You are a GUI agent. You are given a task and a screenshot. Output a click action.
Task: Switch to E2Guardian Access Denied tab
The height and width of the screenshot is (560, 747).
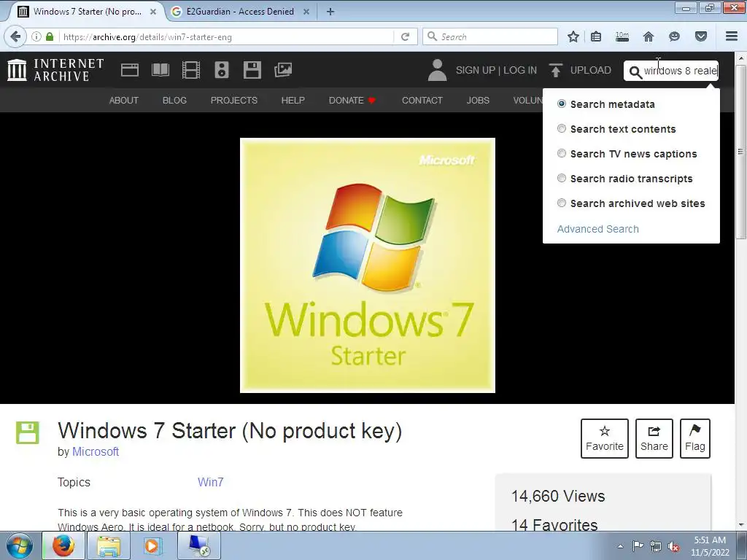click(x=241, y=12)
